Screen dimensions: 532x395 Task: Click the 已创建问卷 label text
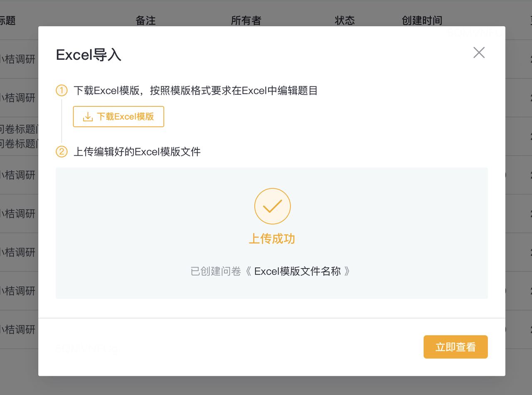point(215,271)
